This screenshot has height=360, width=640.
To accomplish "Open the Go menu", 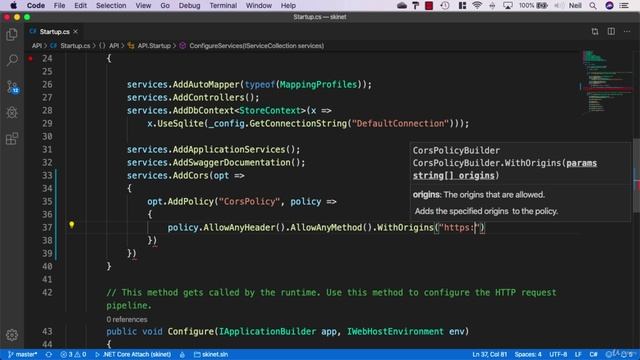I will point(165,5).
